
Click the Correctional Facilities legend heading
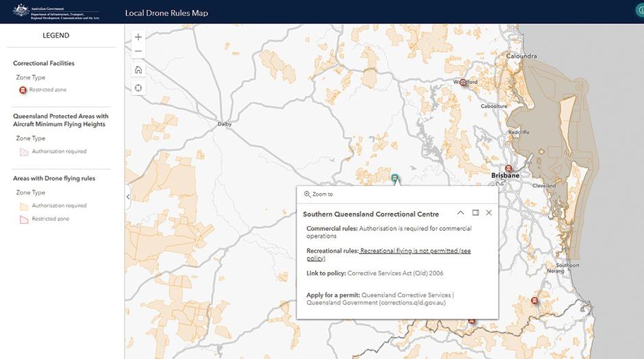click(44, 63)
